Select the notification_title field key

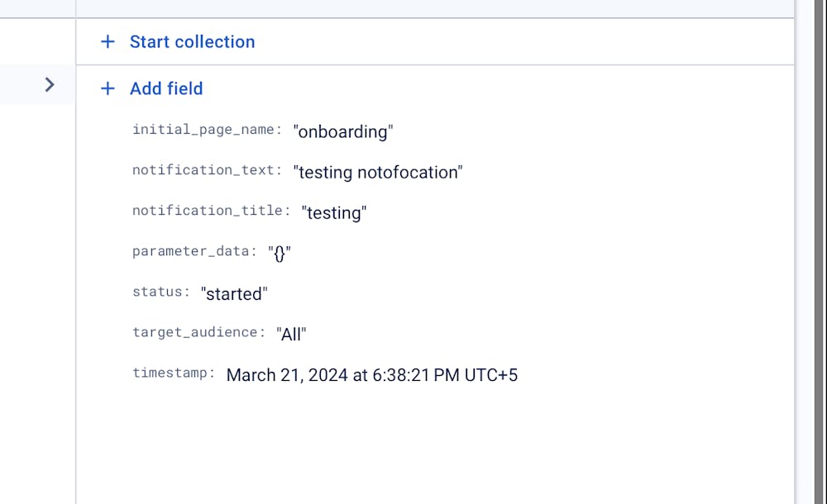tap(211, 211)
